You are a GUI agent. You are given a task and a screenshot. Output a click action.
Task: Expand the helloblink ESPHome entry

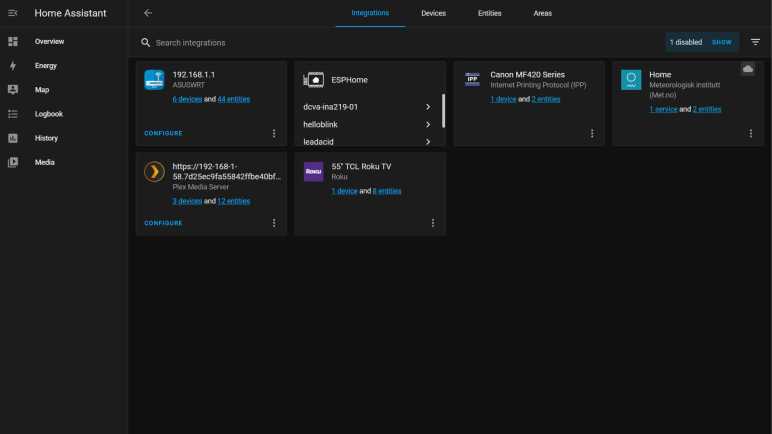click(x=428, y=125)
